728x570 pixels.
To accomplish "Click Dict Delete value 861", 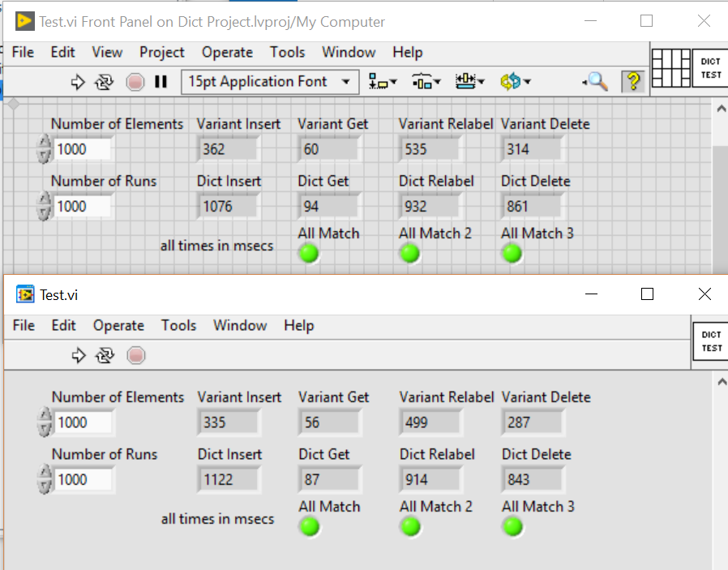I will tap(532, 206).
